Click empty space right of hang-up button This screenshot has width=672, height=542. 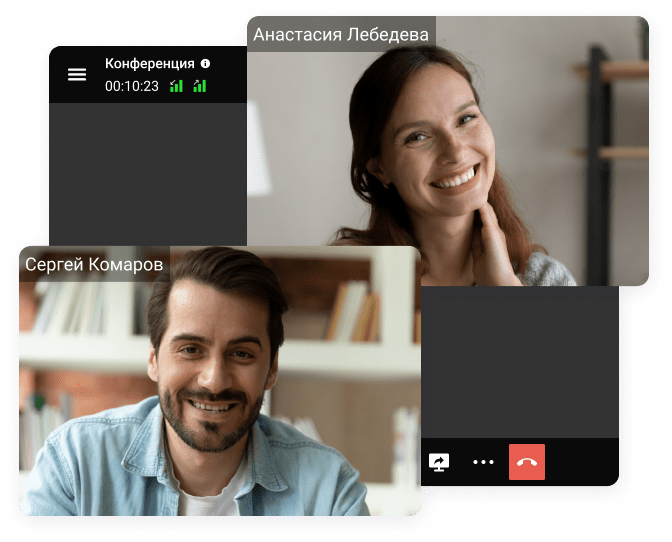point(585,462)
